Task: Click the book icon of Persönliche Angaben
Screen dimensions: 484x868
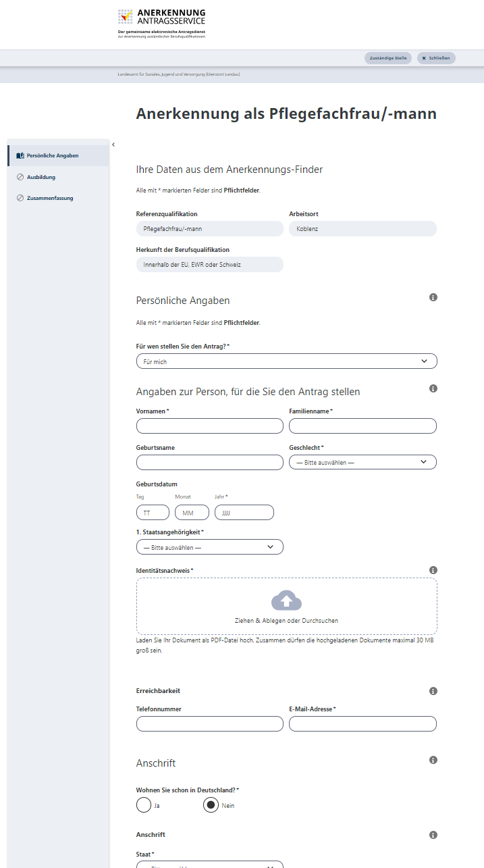Action: click(x=20, y=155)
